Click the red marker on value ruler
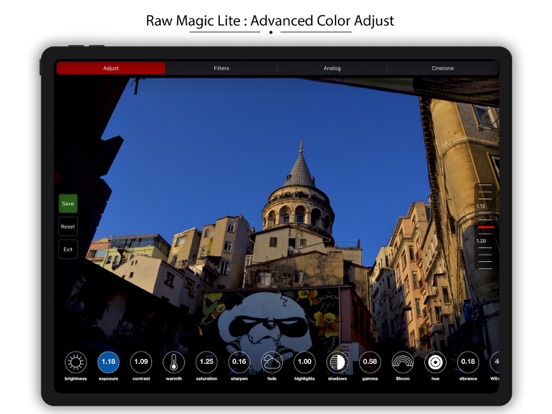The image size is (552, 414). (485, 227)
